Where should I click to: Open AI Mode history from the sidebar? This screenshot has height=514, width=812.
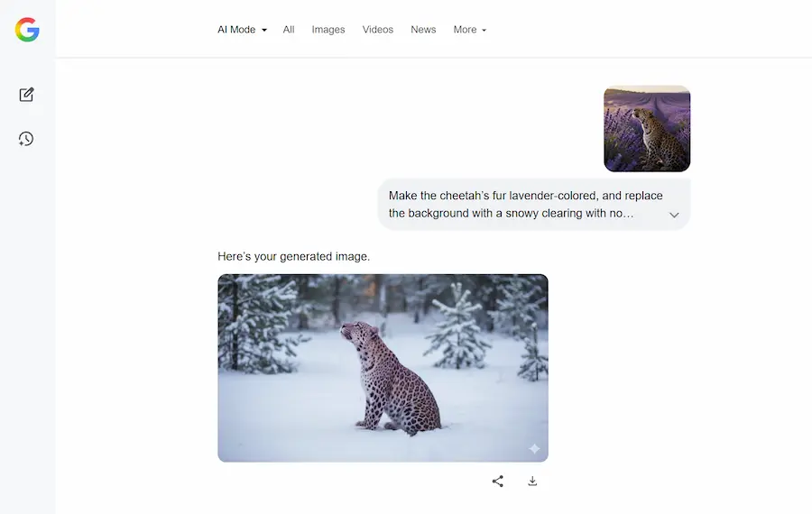tap(27, 139)
